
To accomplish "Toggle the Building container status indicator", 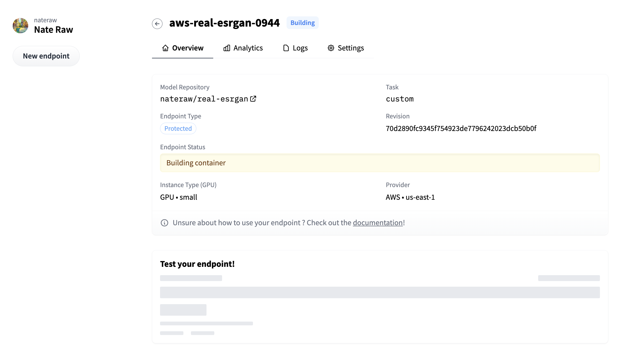I will pyautogui.click(x=380, y=162).
